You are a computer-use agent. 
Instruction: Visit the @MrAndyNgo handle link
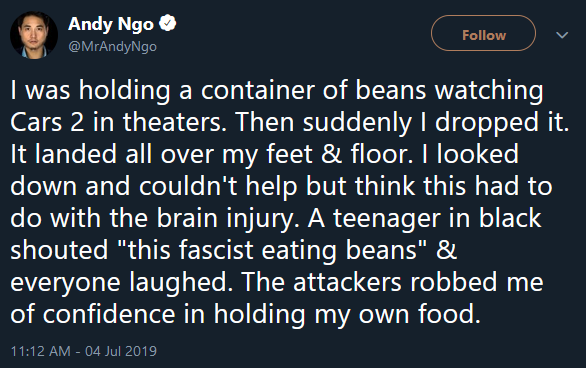click(112, 47)
